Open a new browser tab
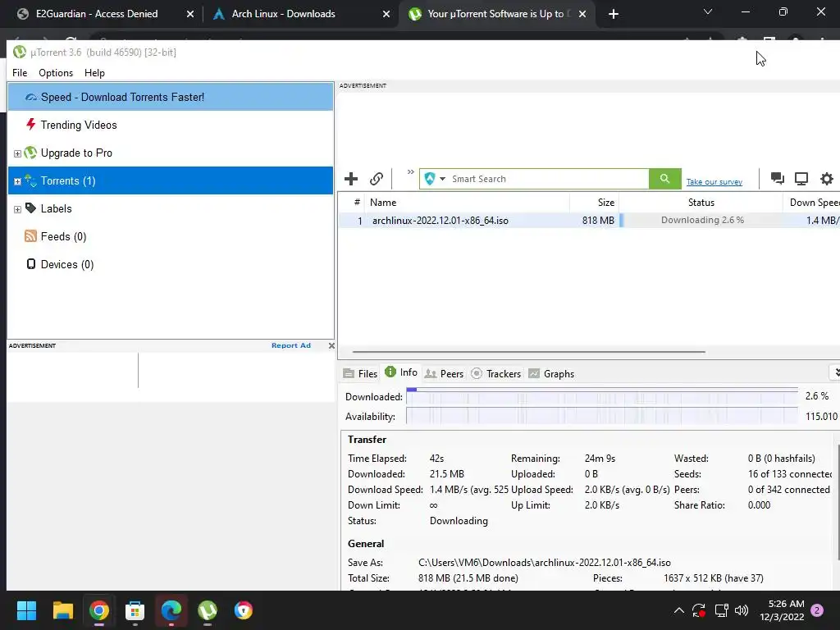Screen dimensions: 840x630 tap(614, 14)
